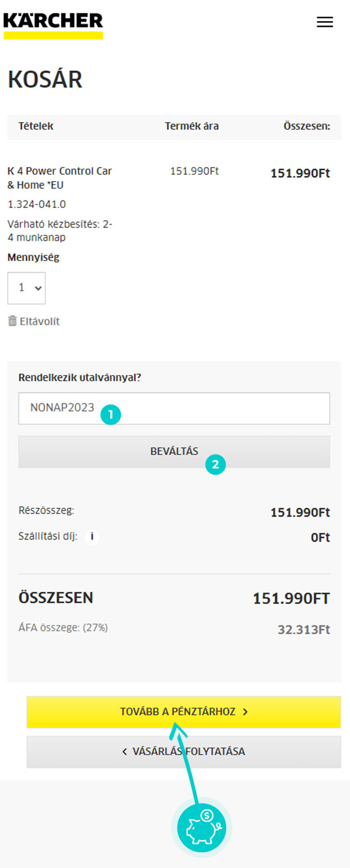Click the step 2 teal badge
This screenshot has width=350, height=868.
pos(216,465)
